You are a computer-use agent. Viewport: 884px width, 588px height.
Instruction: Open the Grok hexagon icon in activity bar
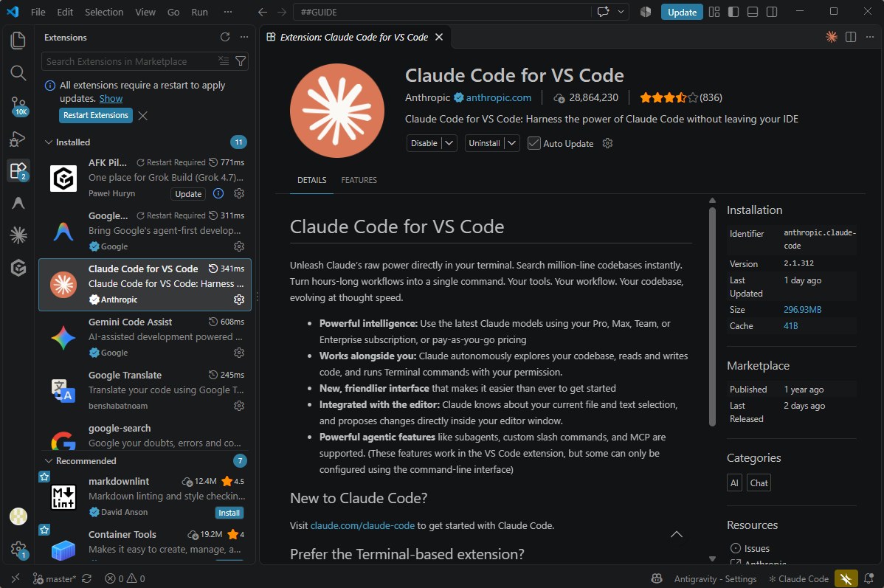18,268
